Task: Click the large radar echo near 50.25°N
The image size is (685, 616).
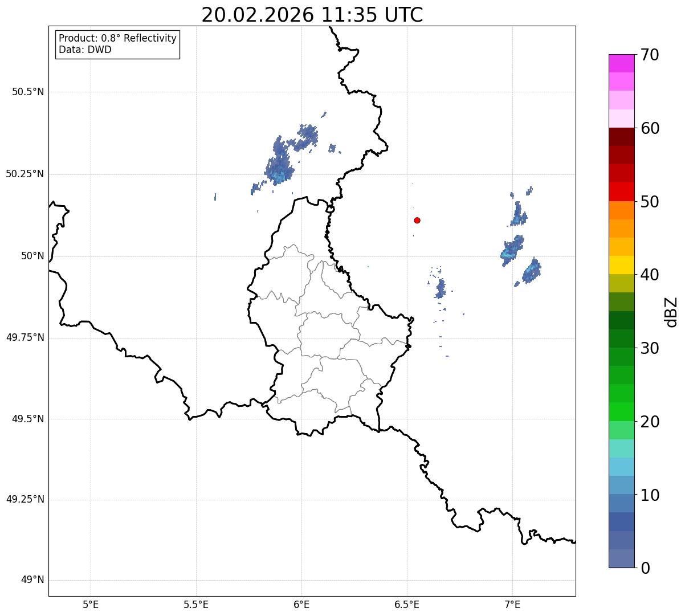Action: click(x=279, y=161)
